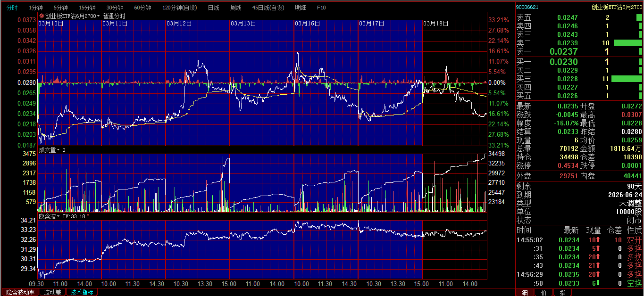Click the 到期 date 2026-06-24
This screenshot has height=296, width=644.
click(x=625, y=195)
